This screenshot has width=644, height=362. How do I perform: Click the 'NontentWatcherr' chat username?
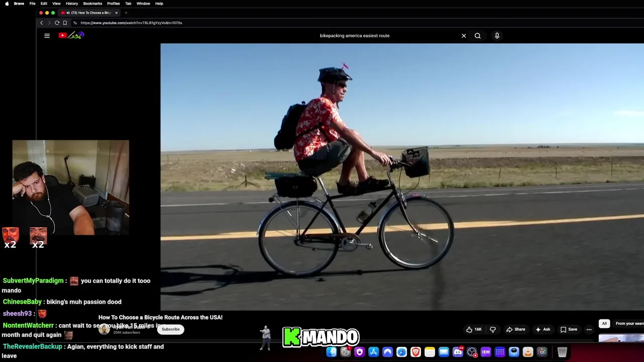(28, 325)
